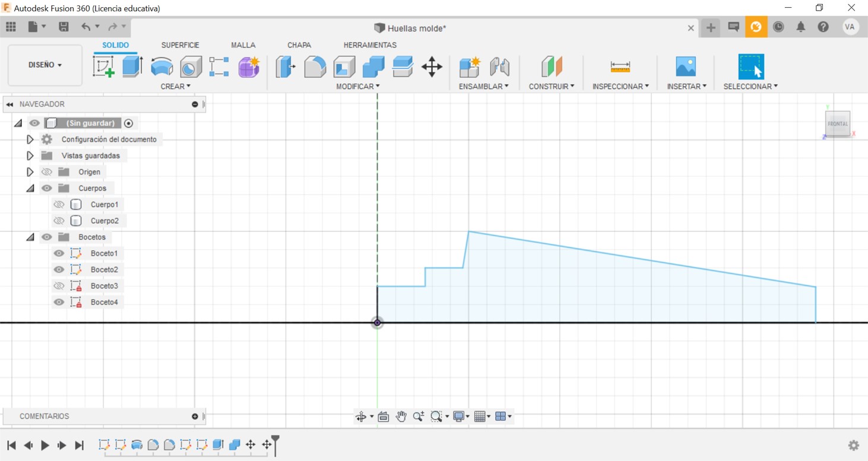Show hidden Boceto3 via its eye

tap(59, 286)
